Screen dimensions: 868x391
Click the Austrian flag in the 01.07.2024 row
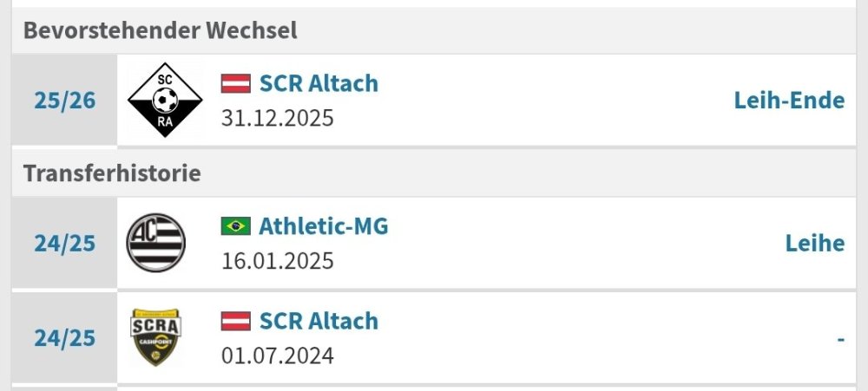pyautogui.click(x=236, y=322)
